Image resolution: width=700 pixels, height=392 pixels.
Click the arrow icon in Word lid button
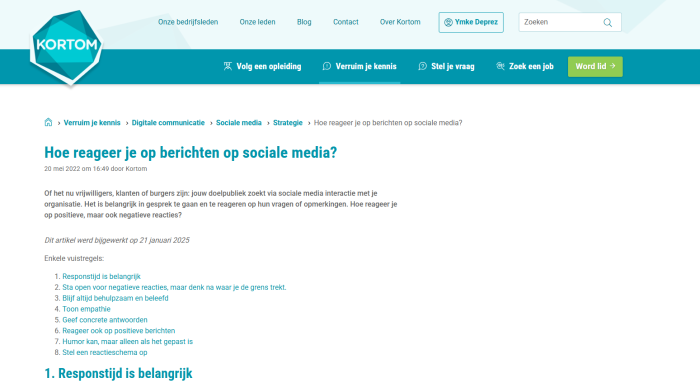pos(612,66)
